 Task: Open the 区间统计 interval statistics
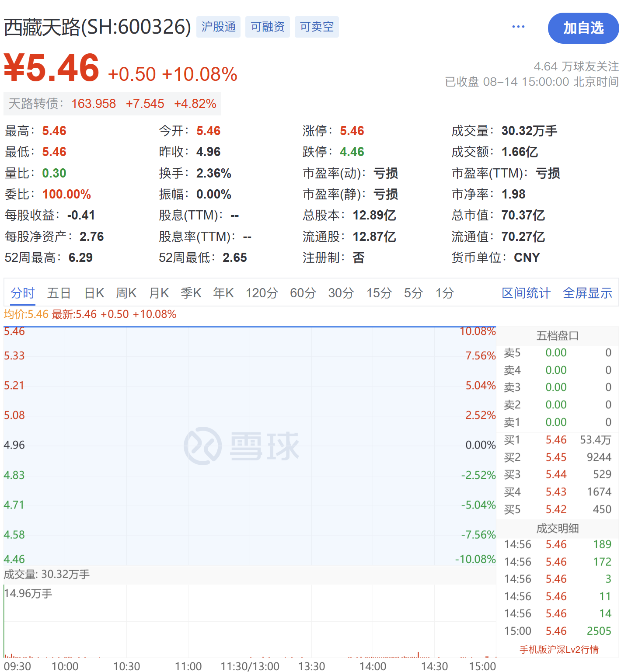pos(526,293)
